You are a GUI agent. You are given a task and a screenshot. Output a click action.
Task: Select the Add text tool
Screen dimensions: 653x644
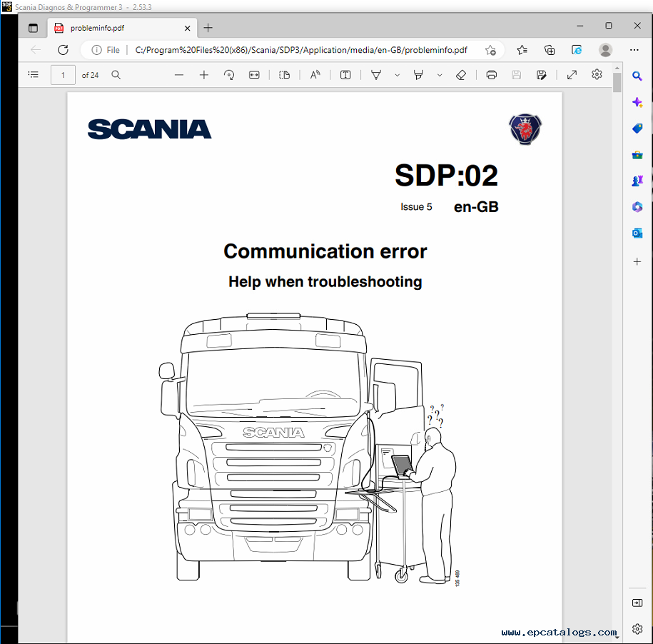345,75
